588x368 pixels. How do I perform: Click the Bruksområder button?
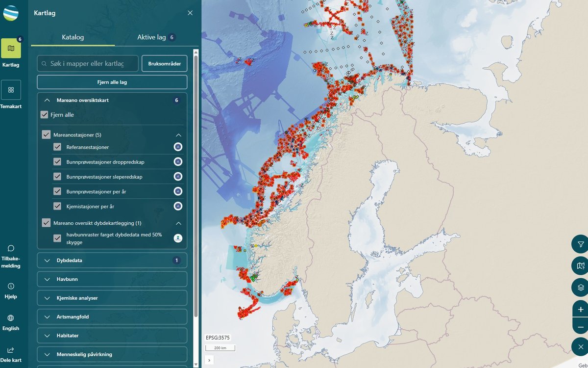(x=164, y=63)
